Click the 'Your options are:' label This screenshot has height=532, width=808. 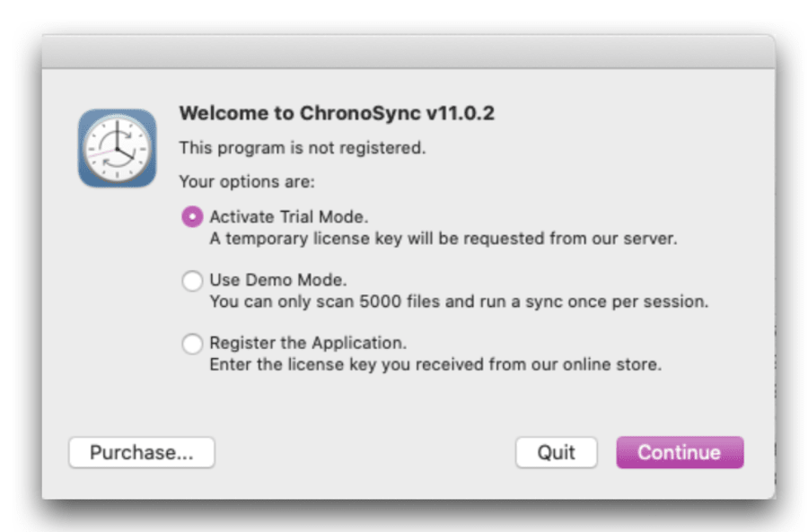[247, 182]
